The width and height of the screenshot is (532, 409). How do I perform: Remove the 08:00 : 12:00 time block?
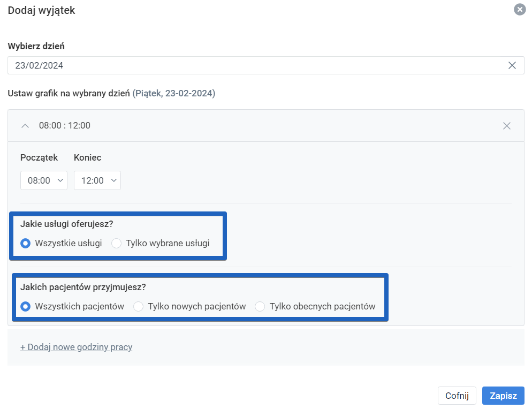tap(506, 125)
